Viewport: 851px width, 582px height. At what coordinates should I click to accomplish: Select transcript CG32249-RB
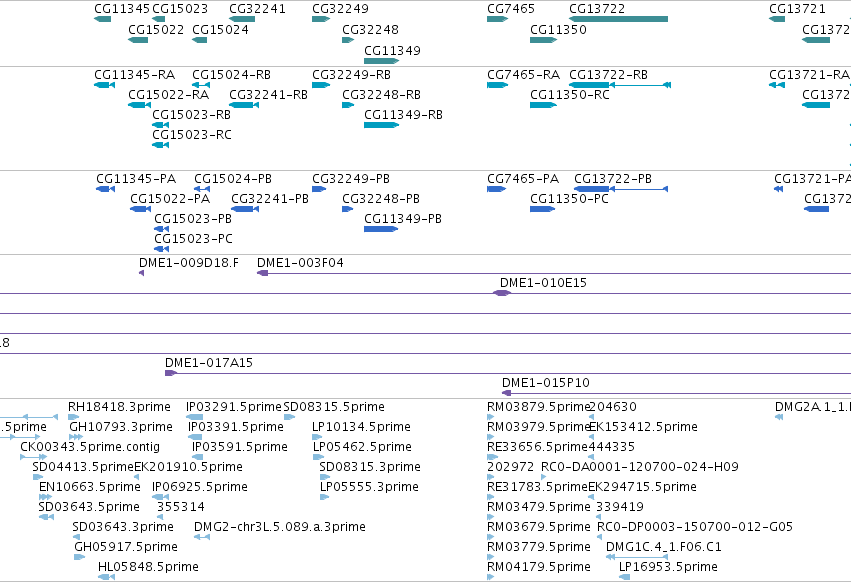(x=351, y=74)
